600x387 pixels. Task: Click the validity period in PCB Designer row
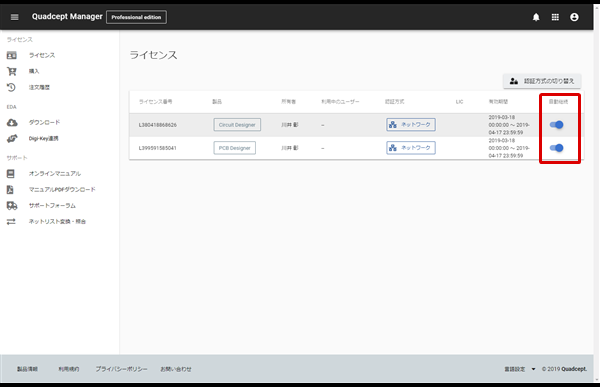coord(509,148)
